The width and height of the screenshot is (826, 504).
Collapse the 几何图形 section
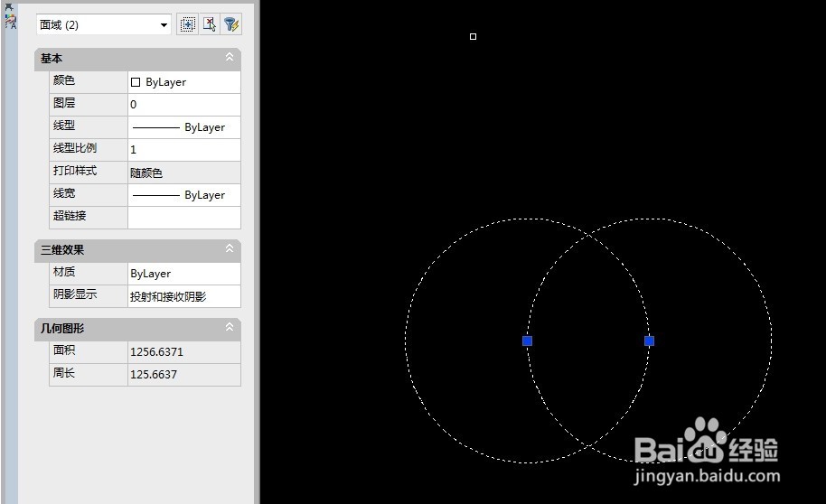(230, 327)
